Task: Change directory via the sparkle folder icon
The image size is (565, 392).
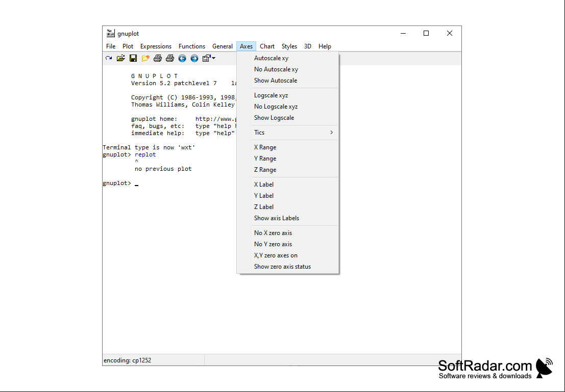Action: click(145, 58)
